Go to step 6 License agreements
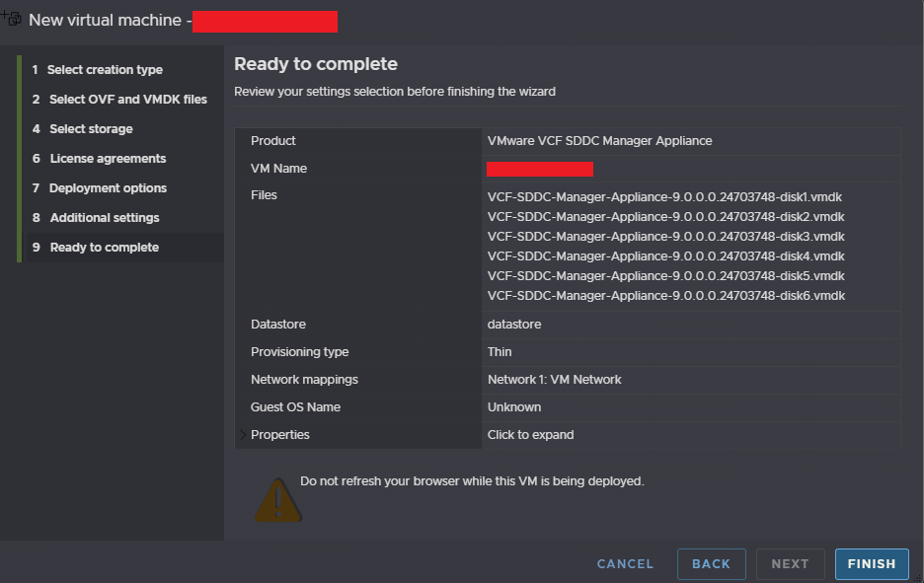Screen dimensions: 924x583 pos(99,159)
